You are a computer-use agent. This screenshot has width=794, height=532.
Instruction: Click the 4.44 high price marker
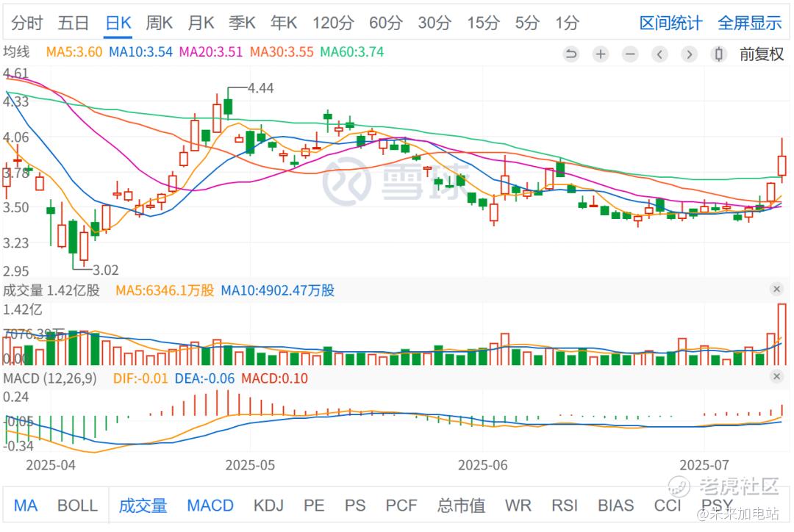tap(261, 88)
